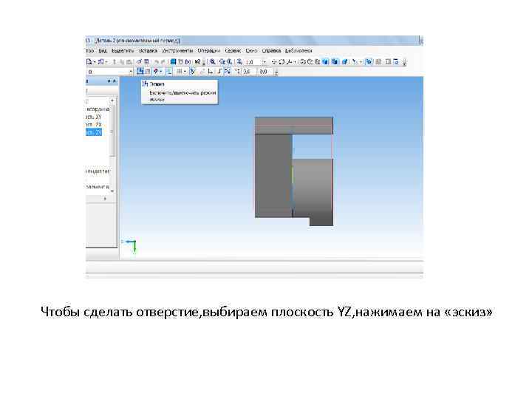Click the Open document icon
The width and height of the screenshot is (532, 399).
(x=101, y=62)
